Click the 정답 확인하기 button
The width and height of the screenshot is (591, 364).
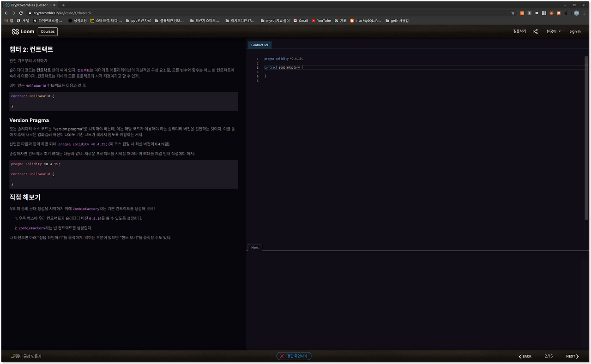(x=294, y=356)
